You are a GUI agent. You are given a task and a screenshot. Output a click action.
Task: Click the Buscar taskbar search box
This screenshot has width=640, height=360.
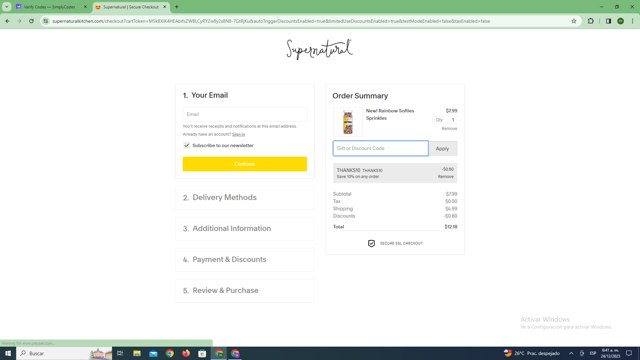tap(64, 353)
